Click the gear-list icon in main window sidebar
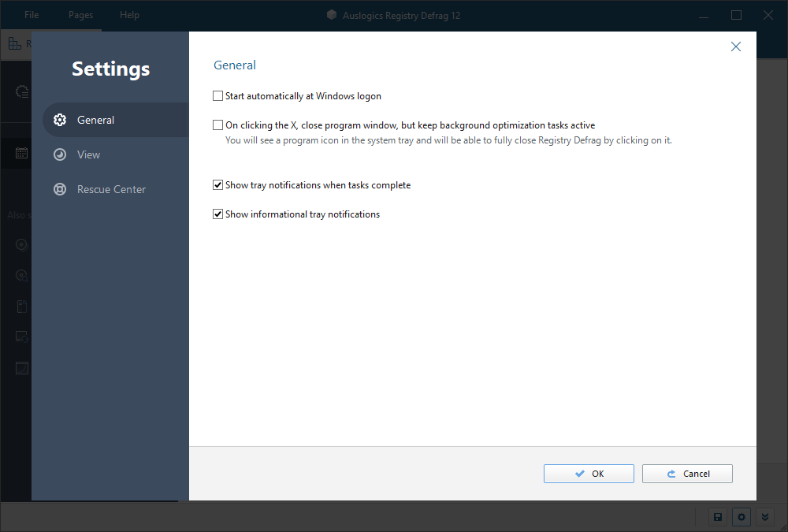Screen dimensions: 788x532 (21, 91)
